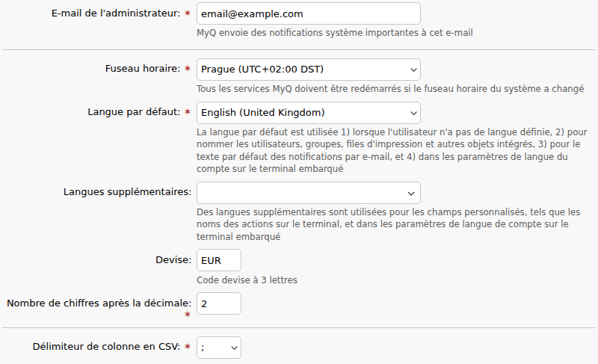Click the Devise currency field
The image size is (598, 364).
pos(219,260)
